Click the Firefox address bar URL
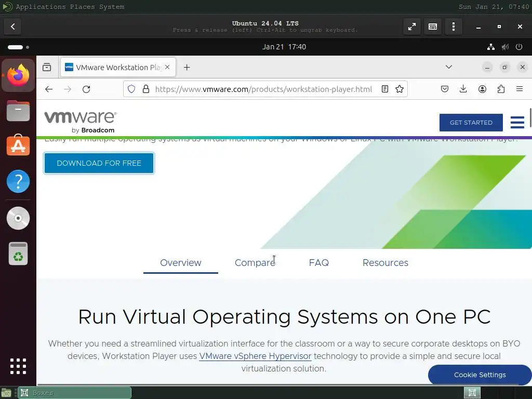The image size is (532, 399). click(263, 89)
